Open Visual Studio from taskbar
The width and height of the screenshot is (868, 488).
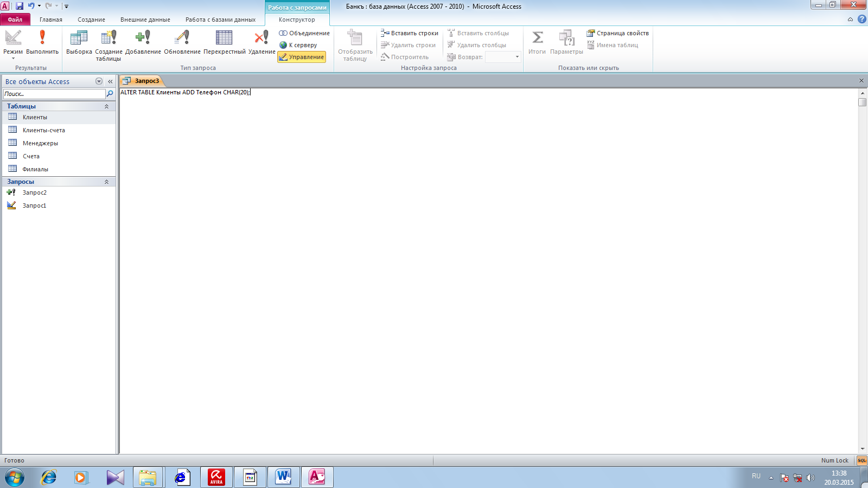click(115, 478)
